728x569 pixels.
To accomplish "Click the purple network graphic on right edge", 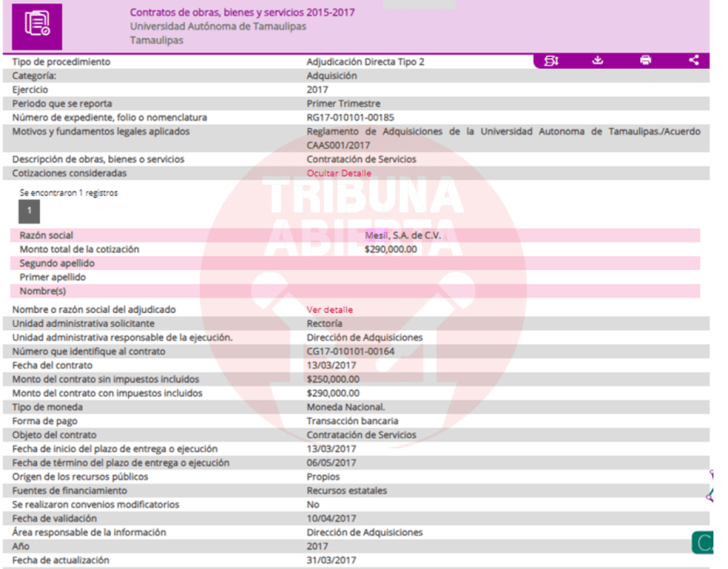I will [711, 487].
